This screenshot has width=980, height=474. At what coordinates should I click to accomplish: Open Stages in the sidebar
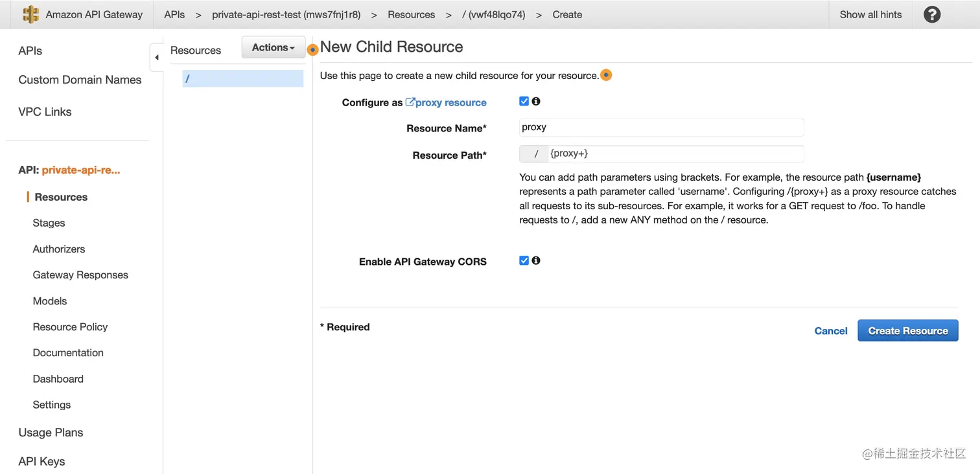(49, 223)
